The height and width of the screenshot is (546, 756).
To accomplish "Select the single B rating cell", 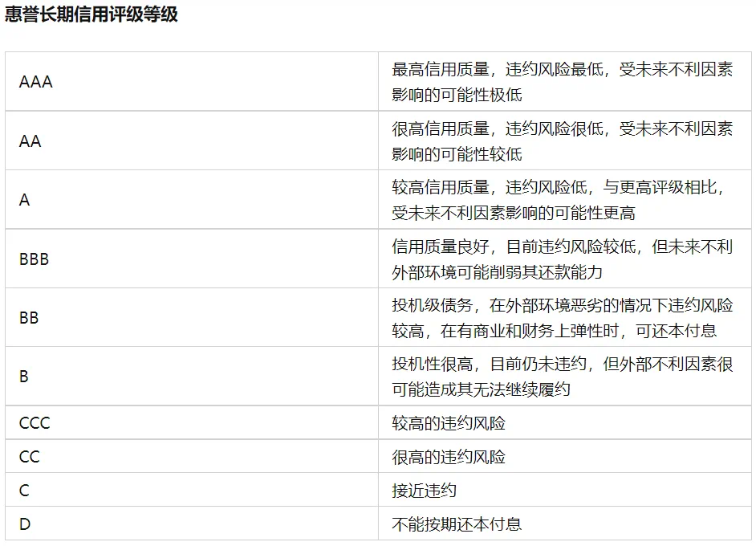I will [x=192, y=377].
